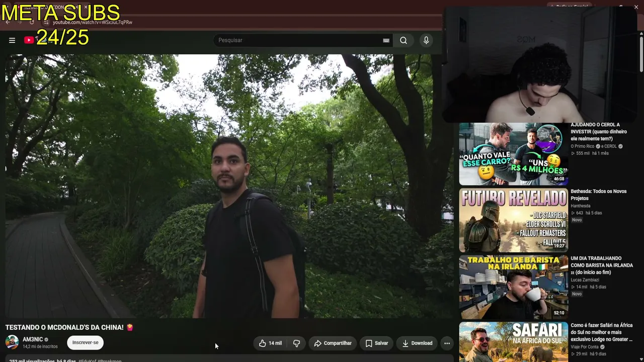Open title 'Como é fazer Safári na África'
Screen dimensions: 644x362
[x=601, y=332]
